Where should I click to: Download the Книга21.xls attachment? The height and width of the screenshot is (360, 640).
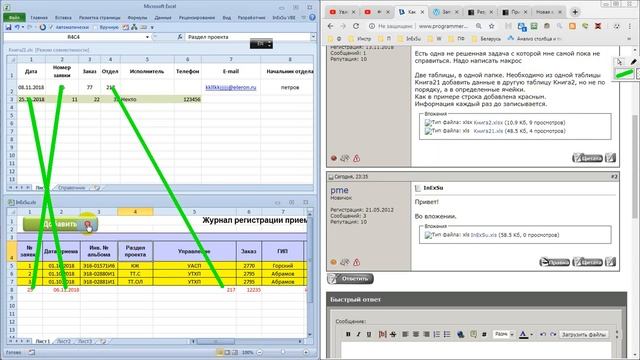(488, 131)
